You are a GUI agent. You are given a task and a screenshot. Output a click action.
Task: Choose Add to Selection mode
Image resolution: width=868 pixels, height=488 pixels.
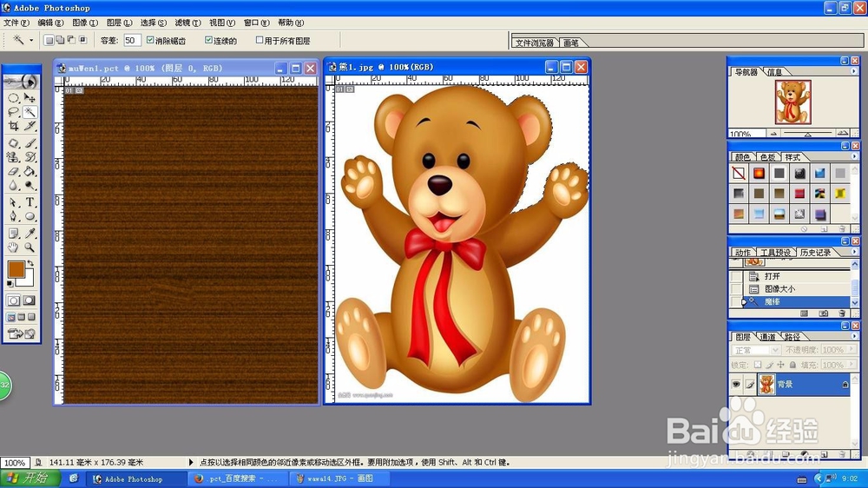[x=60, y=40]
